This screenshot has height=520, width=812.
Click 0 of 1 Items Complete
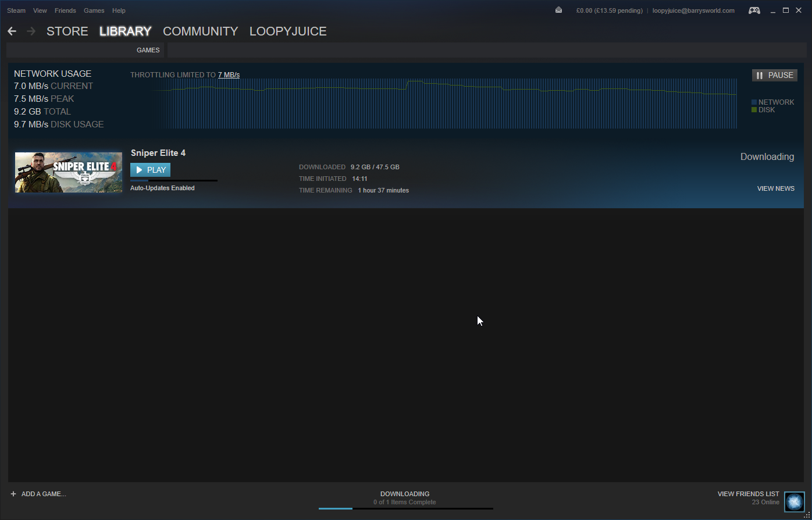pos(405,502)
